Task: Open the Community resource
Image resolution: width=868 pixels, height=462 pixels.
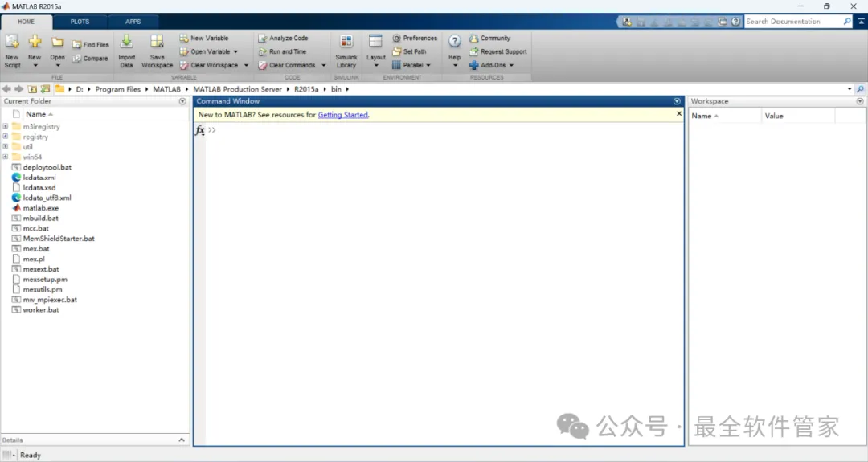Action: click(x=490, y=39)
